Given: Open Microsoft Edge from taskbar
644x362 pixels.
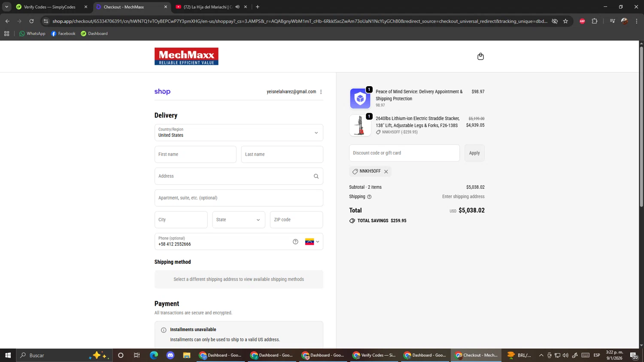Looking at the screenshot, I should coord(154,355).
